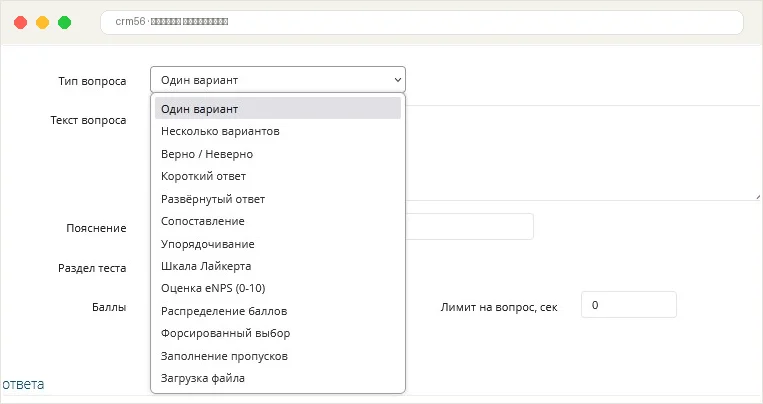Viewport: 763px width, 404px height.
Task: Select Шкала Лайкерта option
Action: coord(278,266)
